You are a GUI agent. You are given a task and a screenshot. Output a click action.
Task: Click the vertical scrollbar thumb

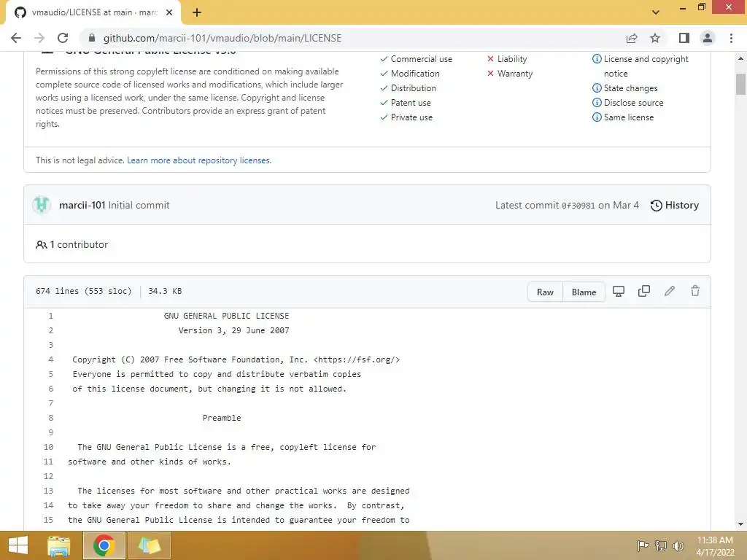coord(740,85)
